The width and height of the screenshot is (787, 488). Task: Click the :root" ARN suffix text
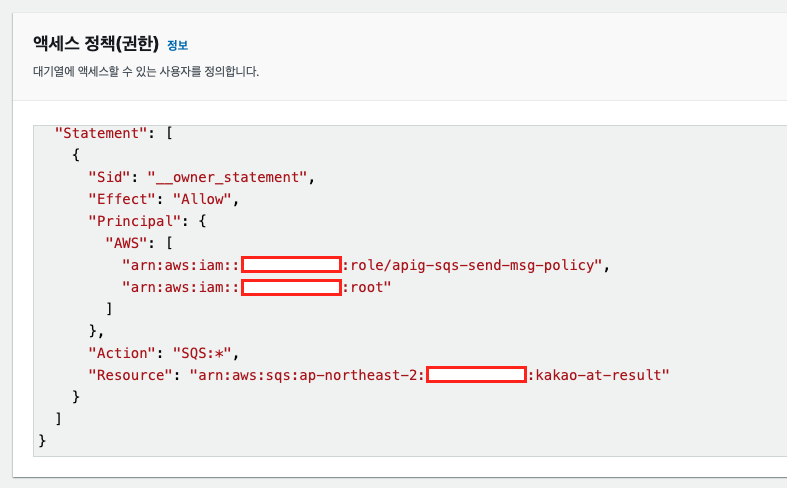367,287
